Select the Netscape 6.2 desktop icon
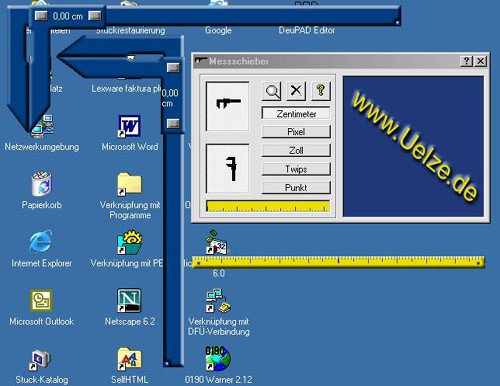 coord(129,300)
